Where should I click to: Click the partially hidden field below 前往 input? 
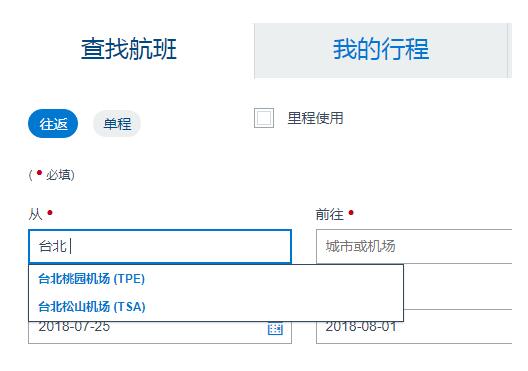click(x=458, y=287)
